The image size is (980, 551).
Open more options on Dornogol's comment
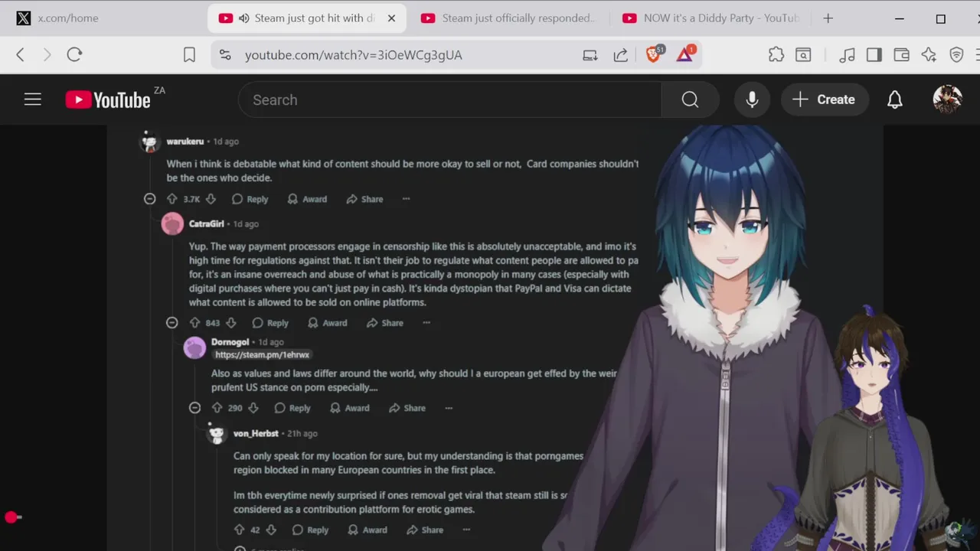pos(449,408)
